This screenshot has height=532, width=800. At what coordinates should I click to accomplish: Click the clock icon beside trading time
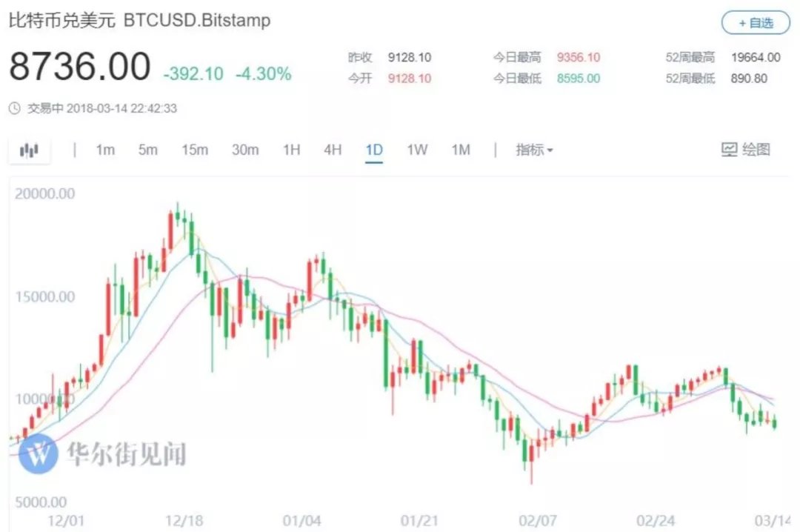tap(15, 108)
